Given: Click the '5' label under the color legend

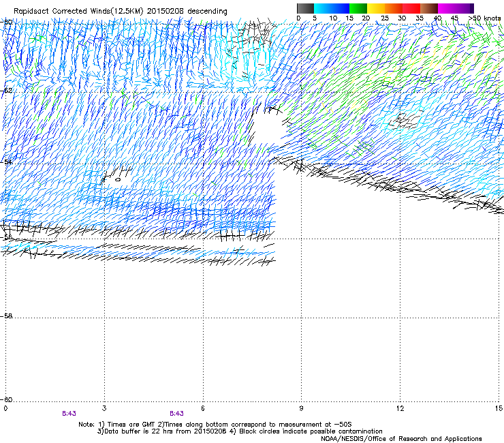Looking at the screenshot, I should [315, 18].
